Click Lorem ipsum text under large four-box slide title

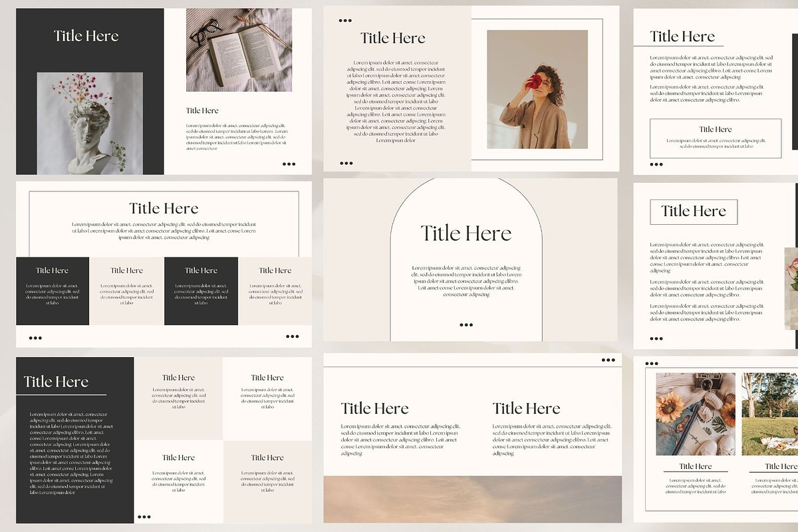point(164,231)
